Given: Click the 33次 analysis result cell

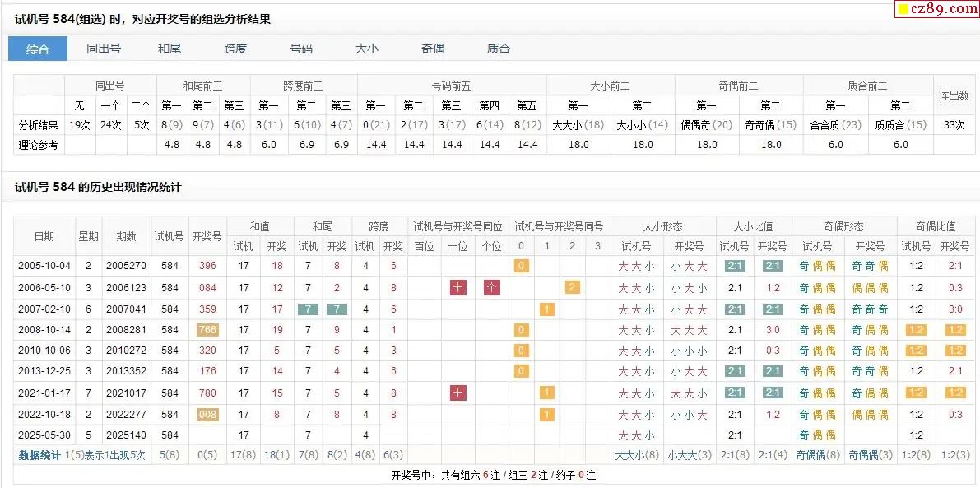Looking at the screenshot, I should [954, 125].
